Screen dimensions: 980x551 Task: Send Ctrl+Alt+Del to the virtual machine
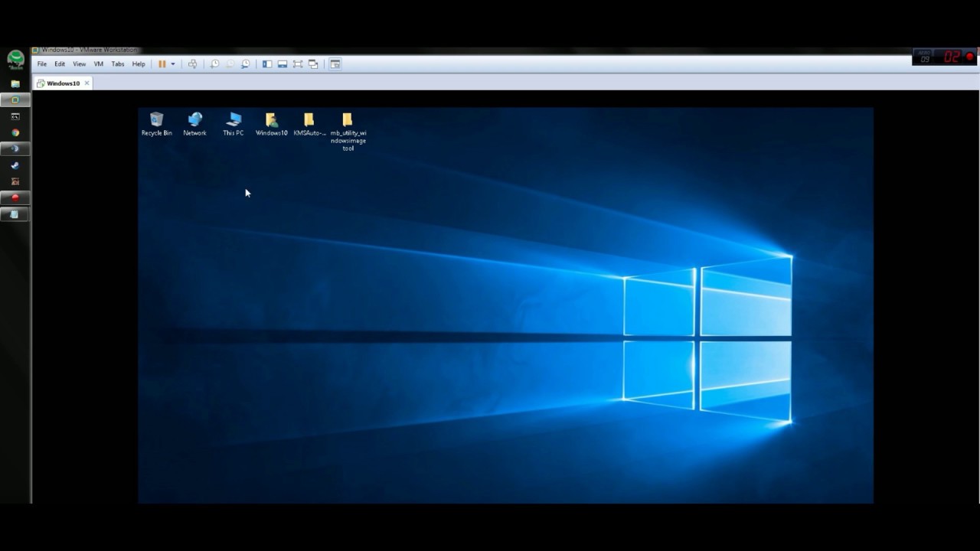coord(192,64)
